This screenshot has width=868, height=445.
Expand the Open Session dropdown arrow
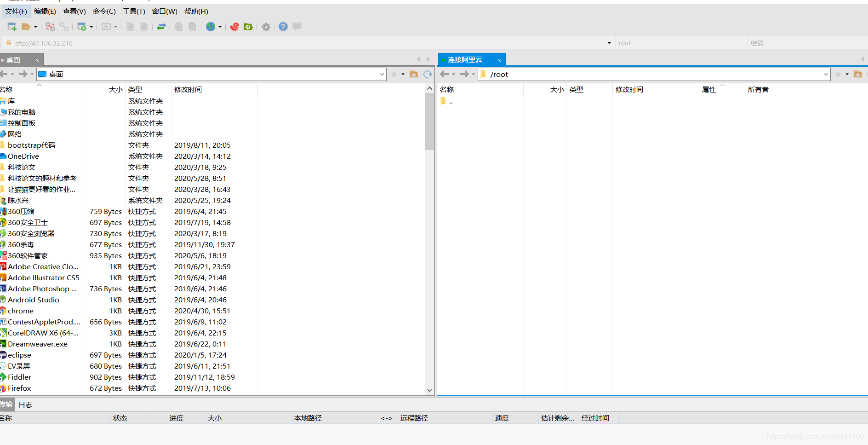[x=35, y=27]
